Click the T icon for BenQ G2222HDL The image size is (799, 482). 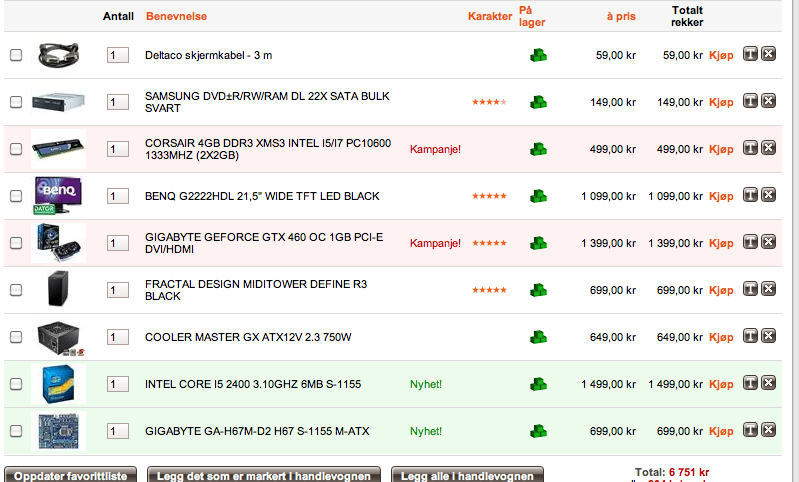(x=750, y=195)
